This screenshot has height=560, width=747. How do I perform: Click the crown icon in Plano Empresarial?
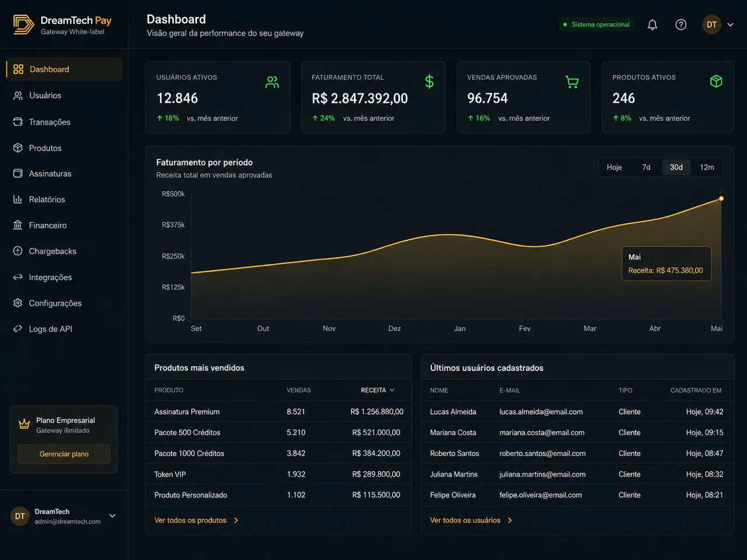24,424
